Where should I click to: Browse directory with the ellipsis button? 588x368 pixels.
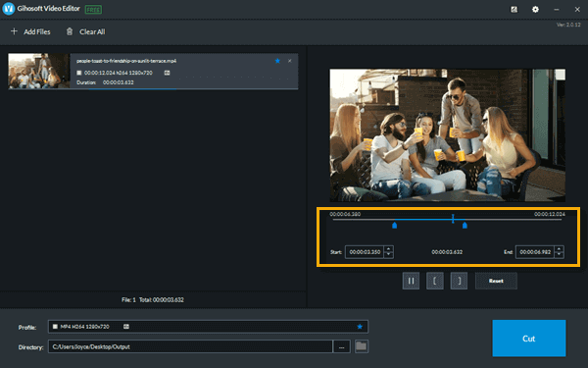342,346
